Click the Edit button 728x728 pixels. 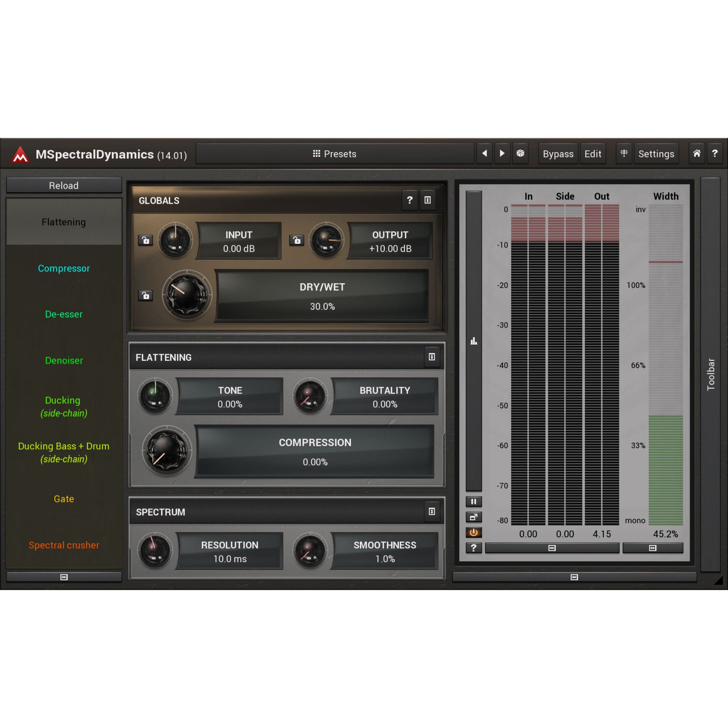[x=593, y=154]
